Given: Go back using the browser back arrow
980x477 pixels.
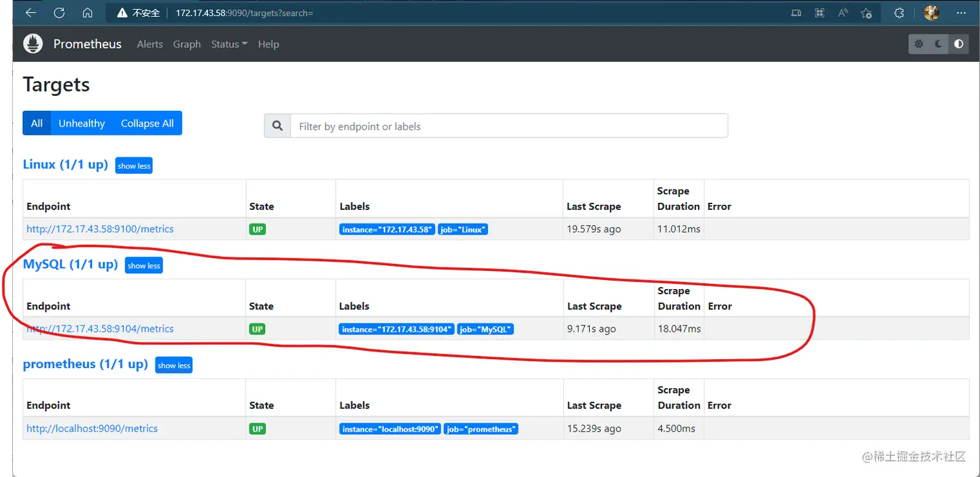Looking at the screenshot, I should tap(30, 13).
